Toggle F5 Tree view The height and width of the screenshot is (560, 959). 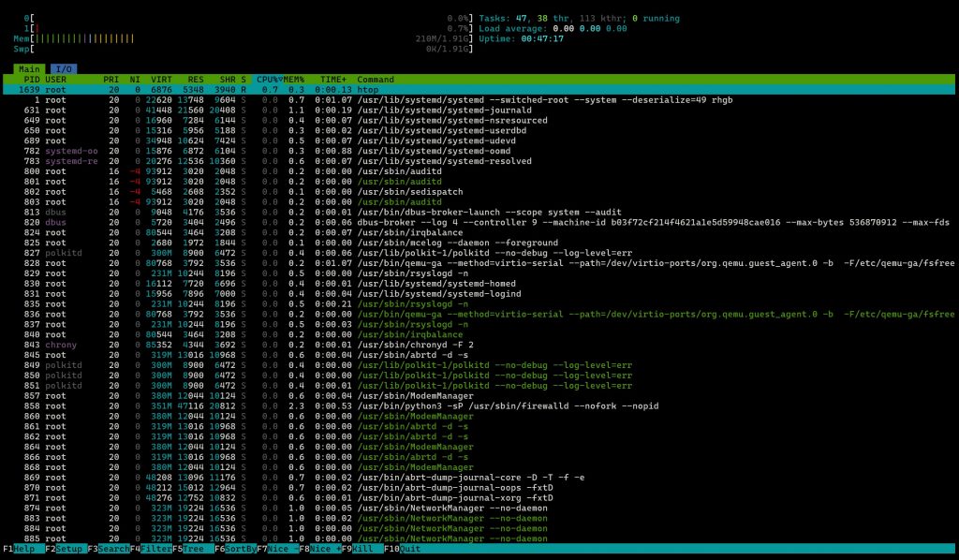pos(192,549)
